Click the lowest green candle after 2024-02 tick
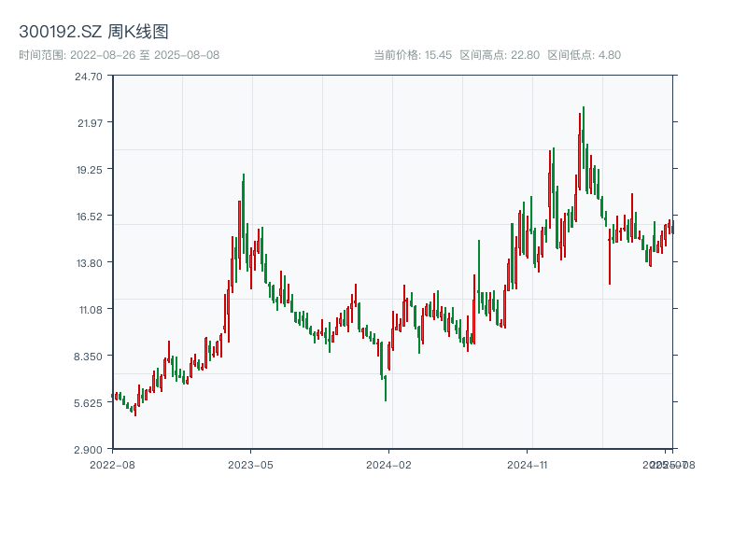Image resolution: width=747 pixels, height=560 pixels. tap(386, 388)
